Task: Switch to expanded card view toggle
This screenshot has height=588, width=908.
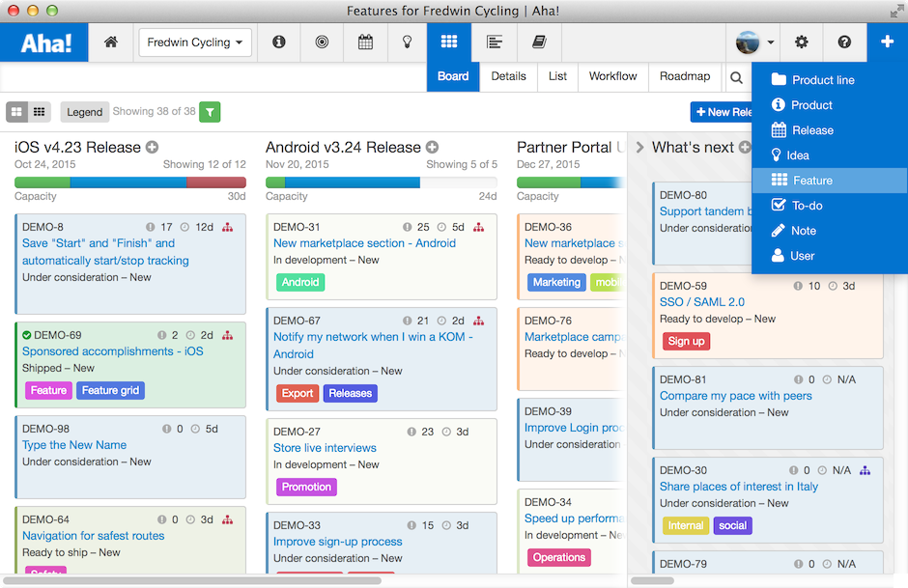Action: tap(16, 112)
